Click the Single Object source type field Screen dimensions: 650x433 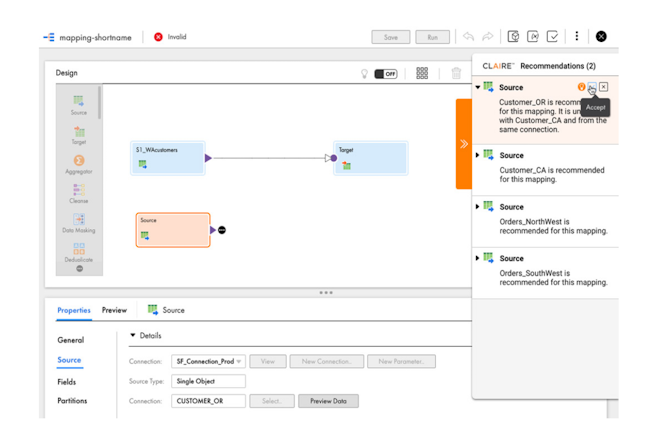(x=208, y=381)
